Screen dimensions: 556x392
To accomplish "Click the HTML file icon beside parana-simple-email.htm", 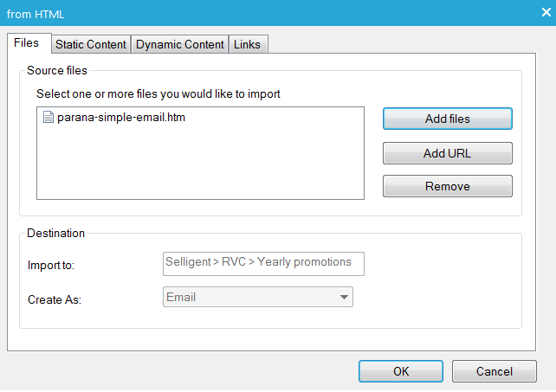I will pyautogui.click(x=48, y=118).
